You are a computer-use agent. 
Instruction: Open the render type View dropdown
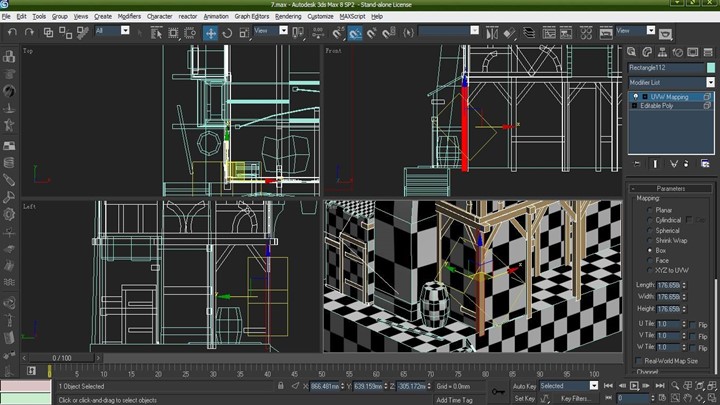(651, 30)
